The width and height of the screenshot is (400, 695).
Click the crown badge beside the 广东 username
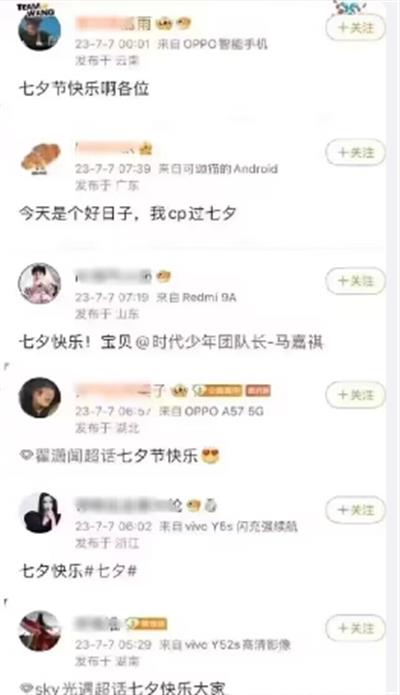coord(145,149)
